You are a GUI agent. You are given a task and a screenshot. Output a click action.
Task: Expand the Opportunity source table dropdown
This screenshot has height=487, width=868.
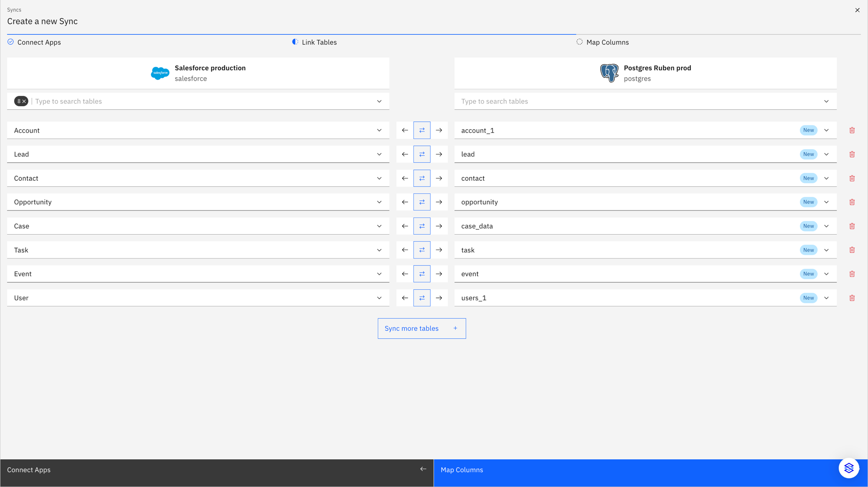pyautogui.click(x=379, y=202)
